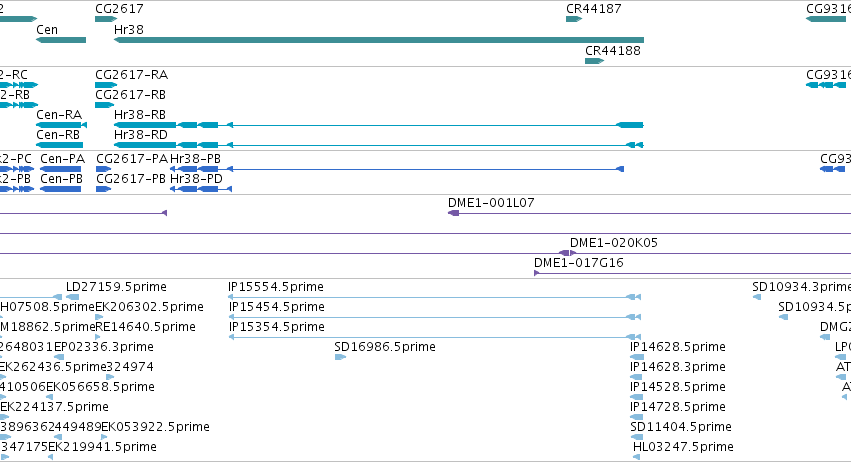This screenshot has width=851, height=462.
Task: Select the Hr38-RD transcript feature
Action: (x=379, y=145)
